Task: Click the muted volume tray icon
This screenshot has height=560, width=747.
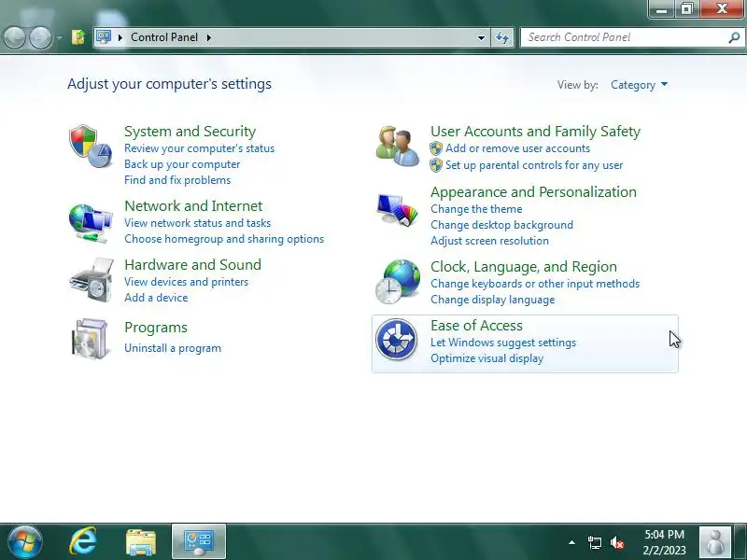Action: coord(617,542)
